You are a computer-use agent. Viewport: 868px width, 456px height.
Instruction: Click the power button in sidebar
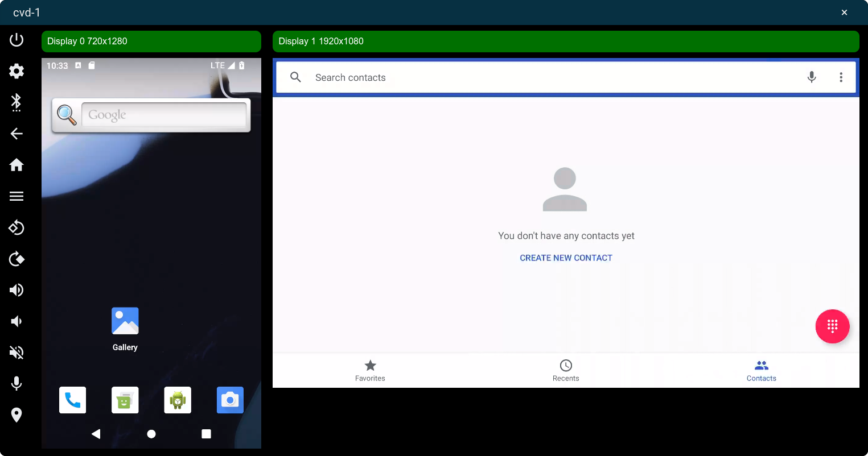point(17,40)
